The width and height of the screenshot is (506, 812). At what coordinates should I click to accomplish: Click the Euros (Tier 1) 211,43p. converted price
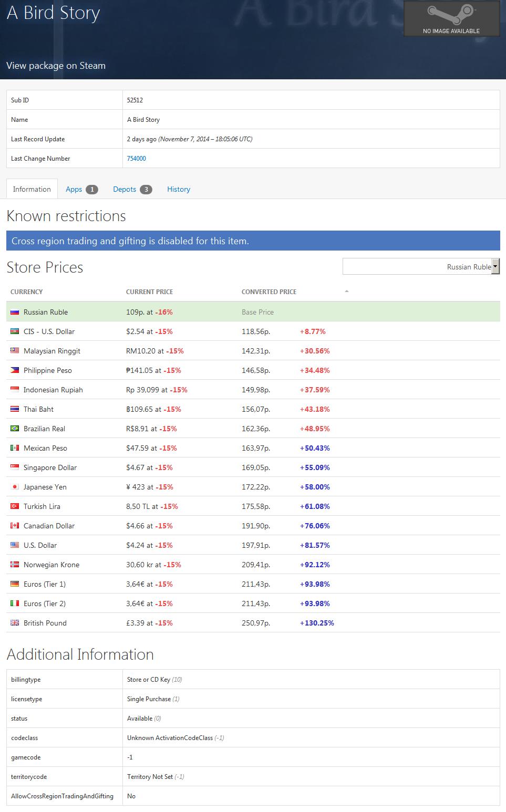click(256, 584)
